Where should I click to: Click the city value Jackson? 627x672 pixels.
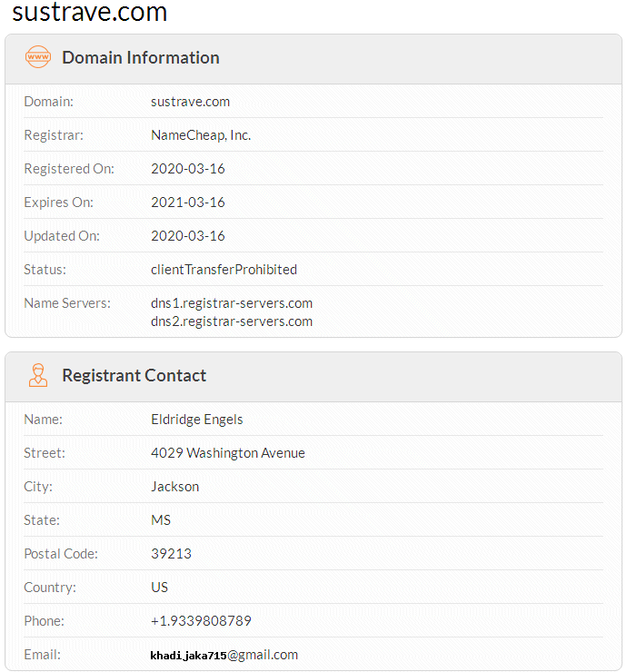click(175, 487)
